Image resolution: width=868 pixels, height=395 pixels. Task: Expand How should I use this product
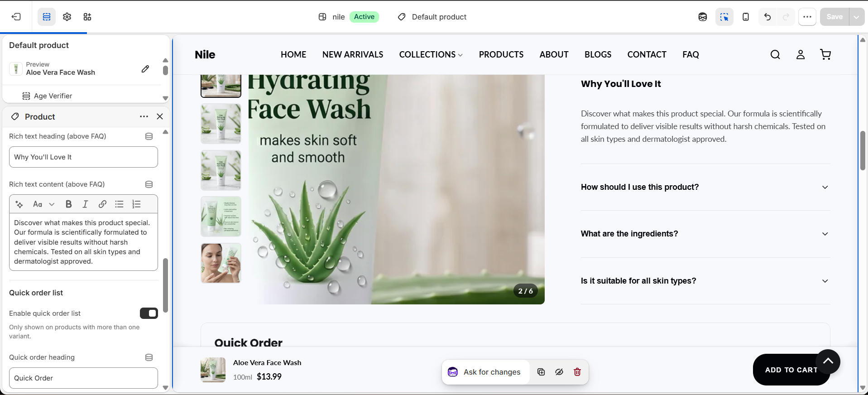(705, 187)
